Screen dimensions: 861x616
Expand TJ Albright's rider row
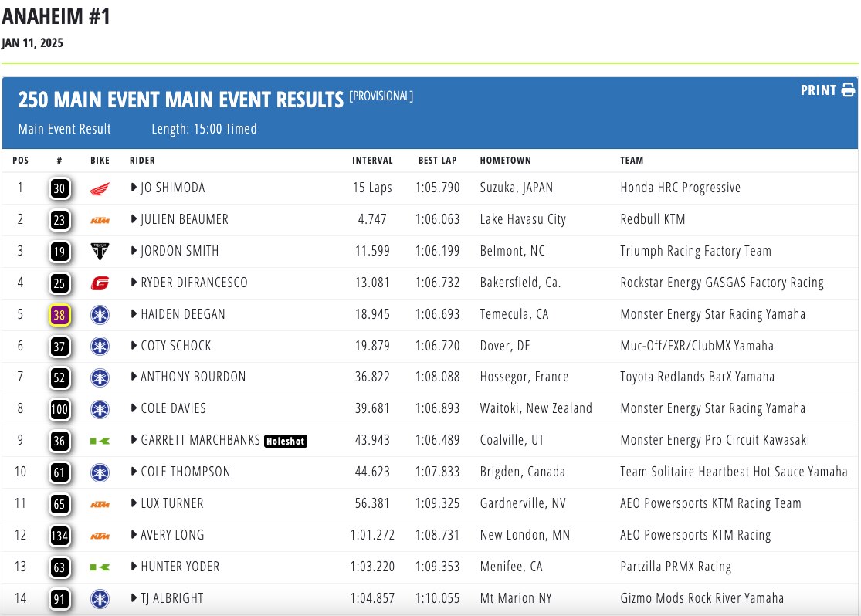pyautogui.click(x=133, y=598)
